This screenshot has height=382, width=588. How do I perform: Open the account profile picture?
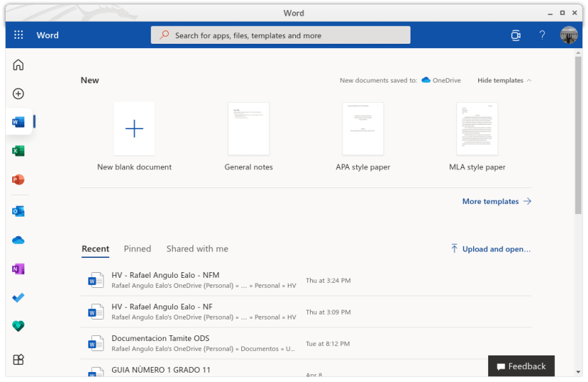point(569,35)
